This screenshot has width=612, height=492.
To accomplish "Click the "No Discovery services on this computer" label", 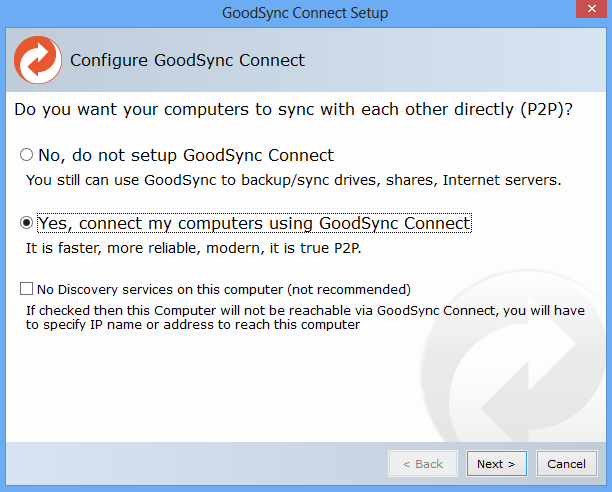I will (224, 290).
